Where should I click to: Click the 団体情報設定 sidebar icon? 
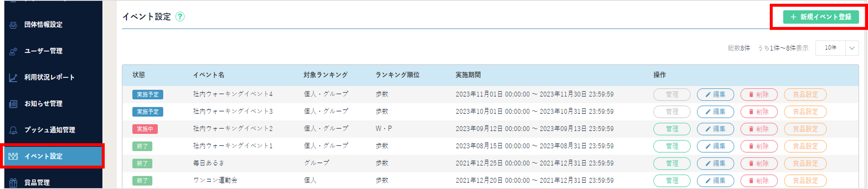[13, 25]
